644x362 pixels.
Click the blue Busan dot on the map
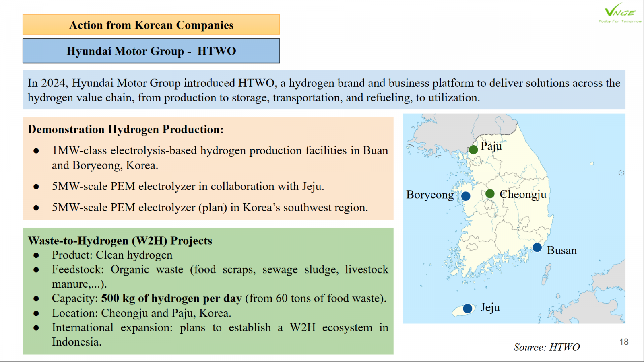(537, 247)
